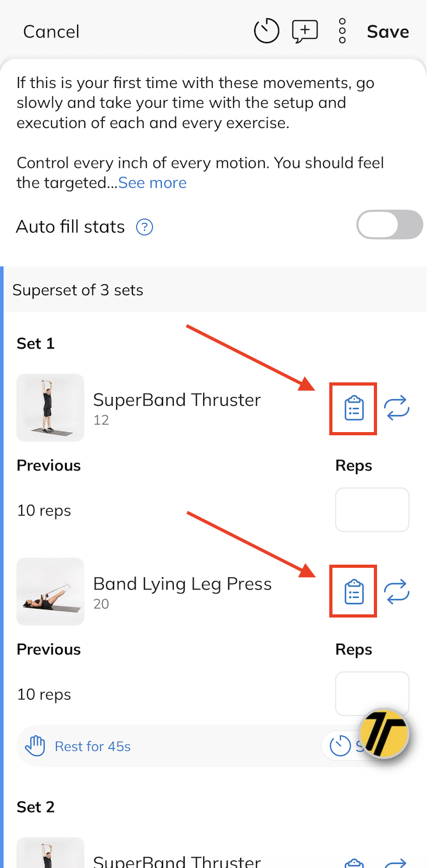
Task: Save the workout
Action: coord(387,32)
